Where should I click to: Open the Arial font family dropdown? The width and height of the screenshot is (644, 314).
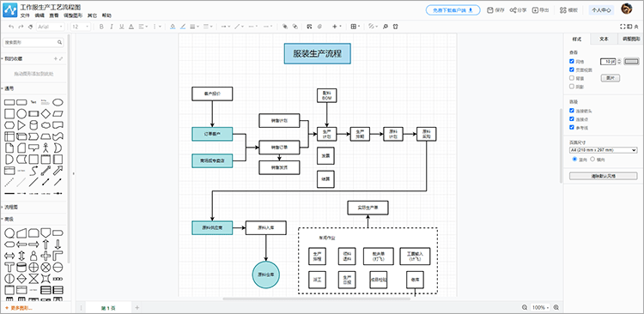click(51, 27)
